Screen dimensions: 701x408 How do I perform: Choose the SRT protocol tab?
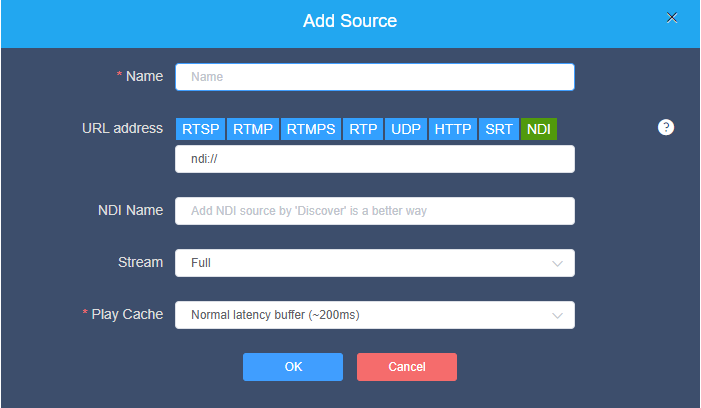pyautogui.click(x=499, y=129)
